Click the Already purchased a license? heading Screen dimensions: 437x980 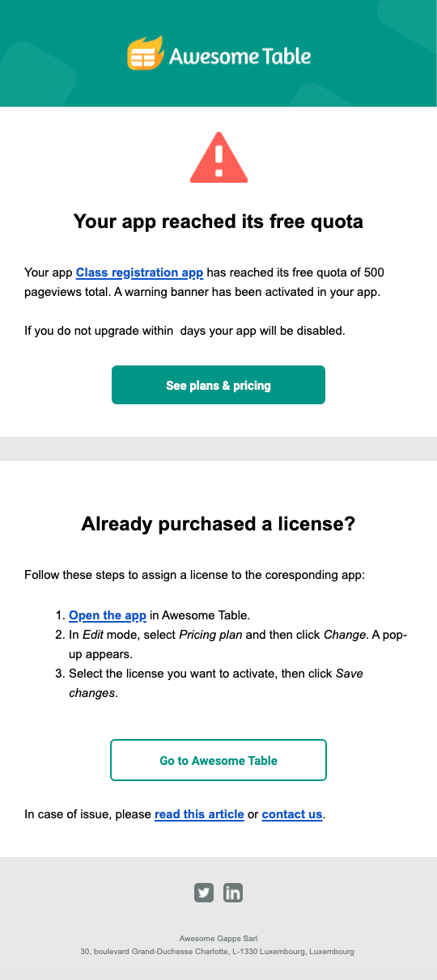click(x=218, y=524)
